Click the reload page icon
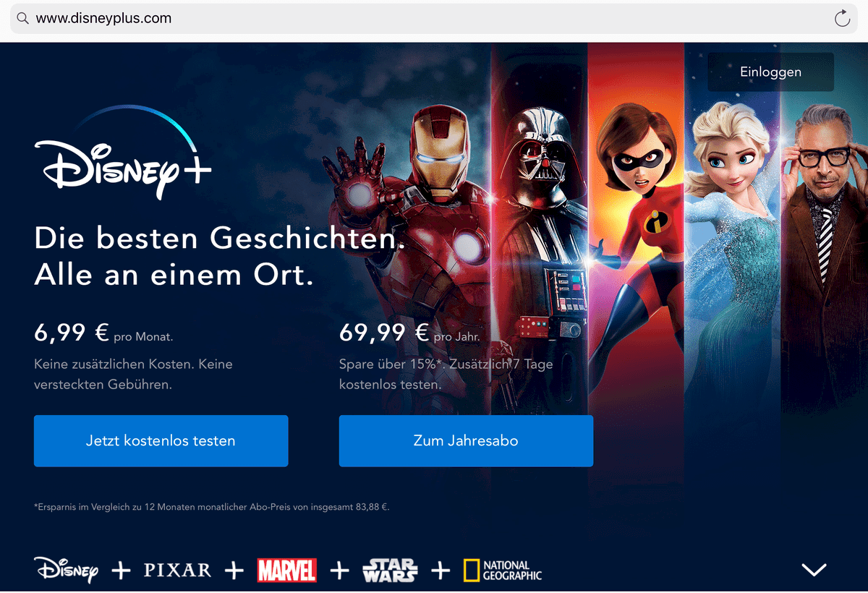Image resolution: width=868 pixels, height=593 pixels. tap(842, 19)
